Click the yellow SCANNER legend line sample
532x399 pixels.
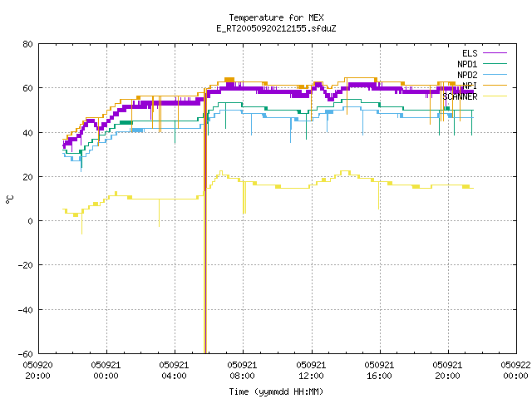[x=495, y=96]
